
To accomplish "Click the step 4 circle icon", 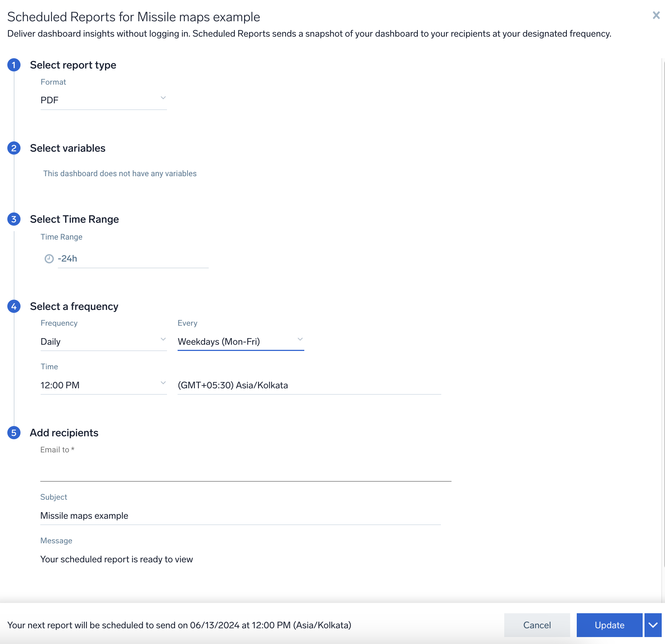I will click(x=14, y=307).
